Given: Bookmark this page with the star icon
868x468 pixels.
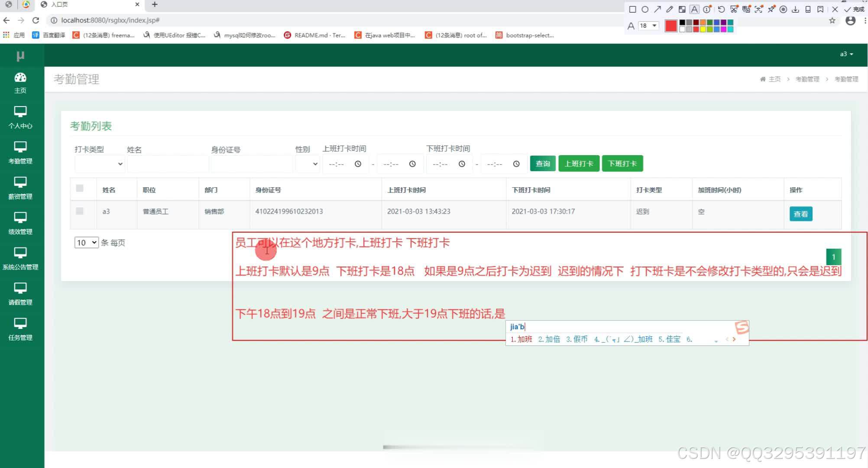Looking at the screenshot, I should pyautogui.click(x=832, y=20).
